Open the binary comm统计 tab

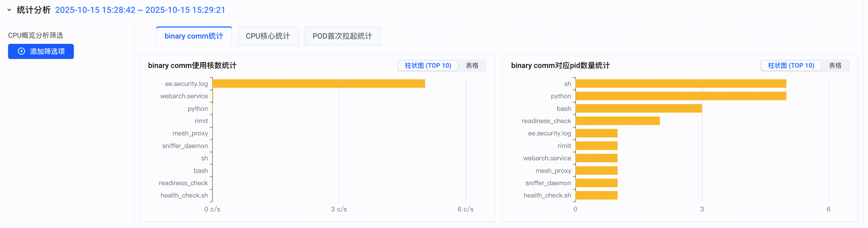(x=194, y=36)
